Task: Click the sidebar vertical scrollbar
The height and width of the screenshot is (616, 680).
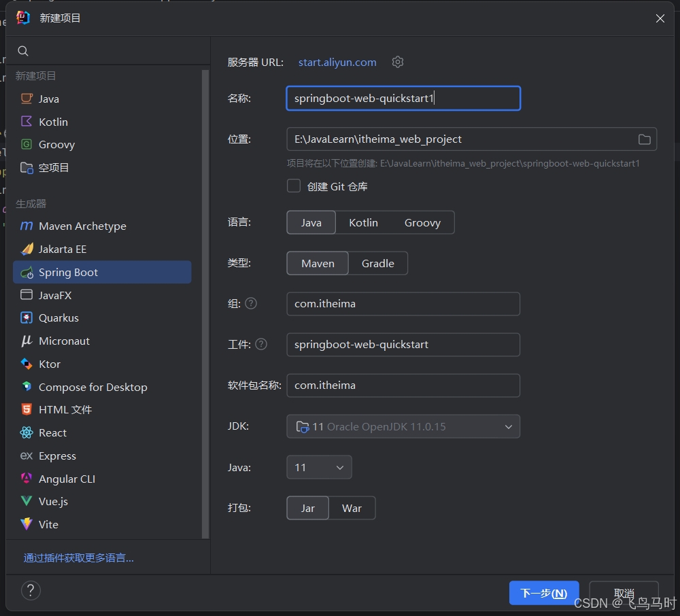Action: 205,303
